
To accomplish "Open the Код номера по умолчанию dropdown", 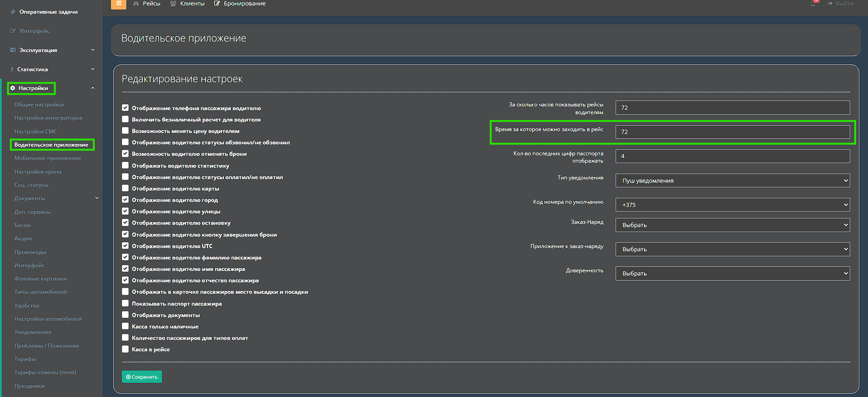I will [x=732, y=205].
